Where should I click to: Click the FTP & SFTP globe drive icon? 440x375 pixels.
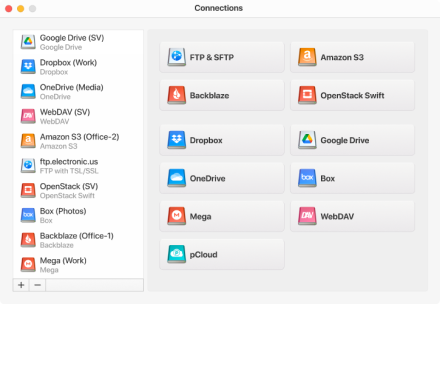(x=176, y=57)
